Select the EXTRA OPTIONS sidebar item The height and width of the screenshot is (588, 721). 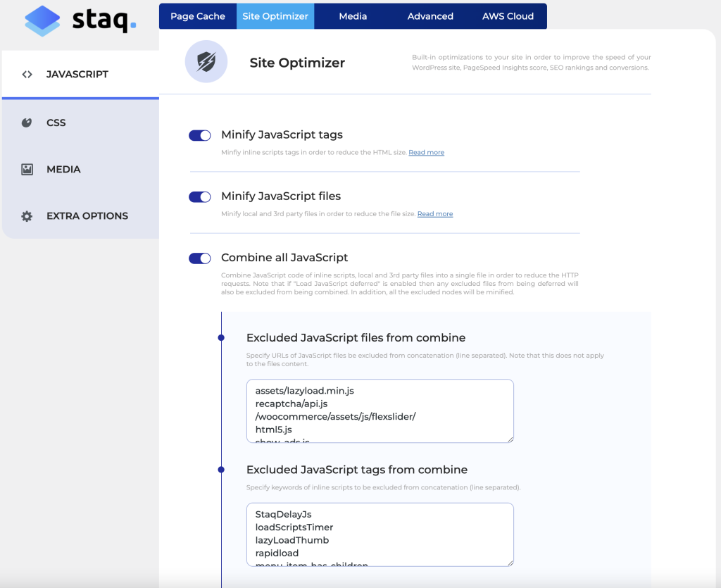click(x=87, y=216)
